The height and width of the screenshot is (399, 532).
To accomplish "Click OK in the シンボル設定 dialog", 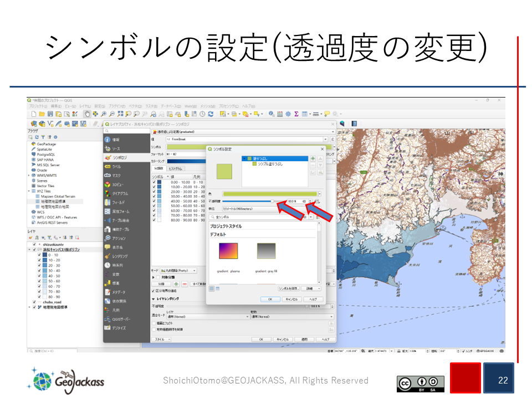I will pos(270,299).
